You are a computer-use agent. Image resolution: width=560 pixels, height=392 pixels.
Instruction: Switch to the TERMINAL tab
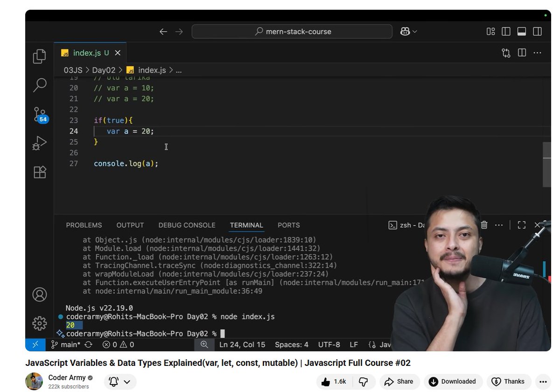click(x=246, y=225)
